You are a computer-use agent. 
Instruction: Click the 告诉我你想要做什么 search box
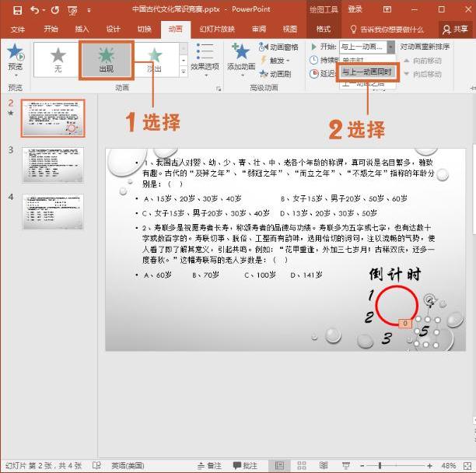coord(387,30)
